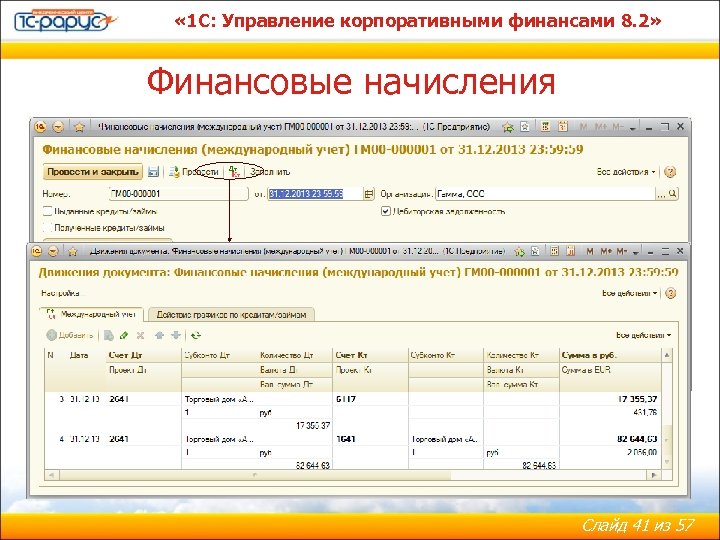Select row 3 account 2641 cell
The image size is (720, 540).
(144, 399)
